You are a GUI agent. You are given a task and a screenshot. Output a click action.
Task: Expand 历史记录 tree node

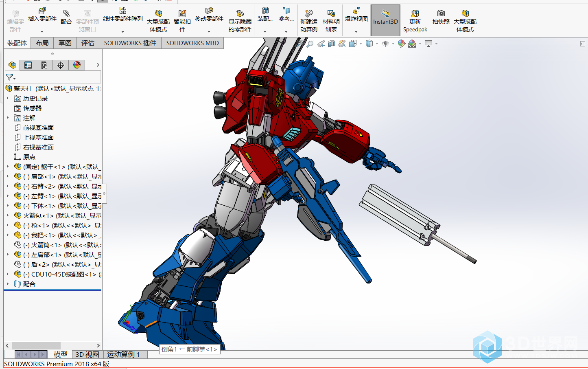[x=8, y=98]
